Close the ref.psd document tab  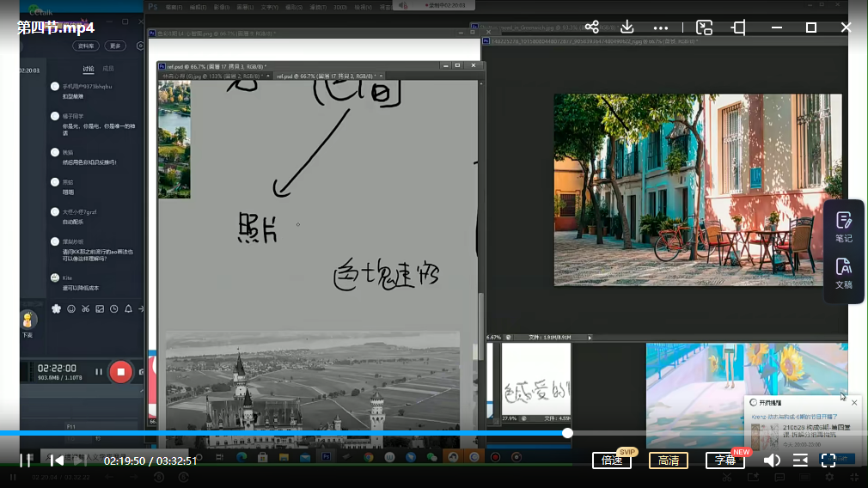click(x=381, y=76)
